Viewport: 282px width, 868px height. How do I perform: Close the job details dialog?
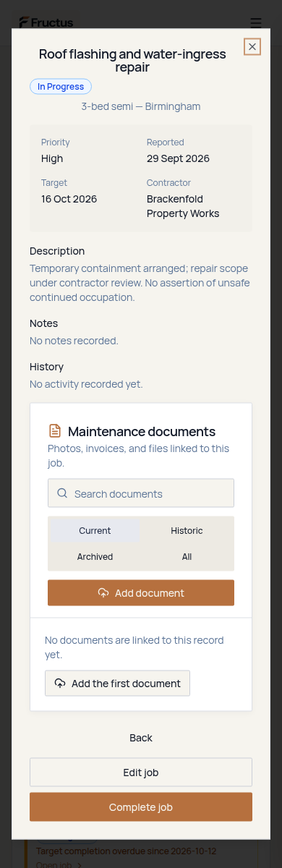click(252, 47)
